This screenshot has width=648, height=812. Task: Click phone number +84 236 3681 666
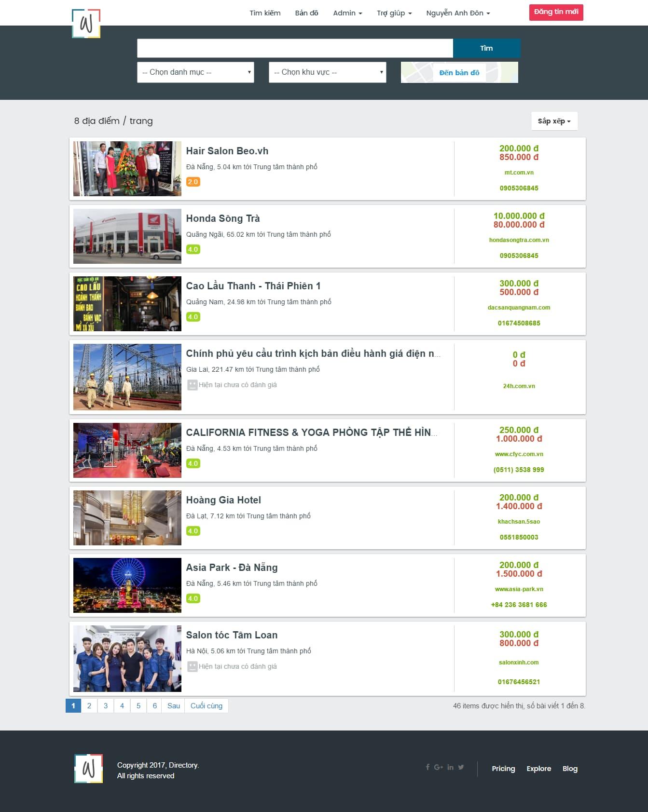pyautogui.click(x=519, y=605)
